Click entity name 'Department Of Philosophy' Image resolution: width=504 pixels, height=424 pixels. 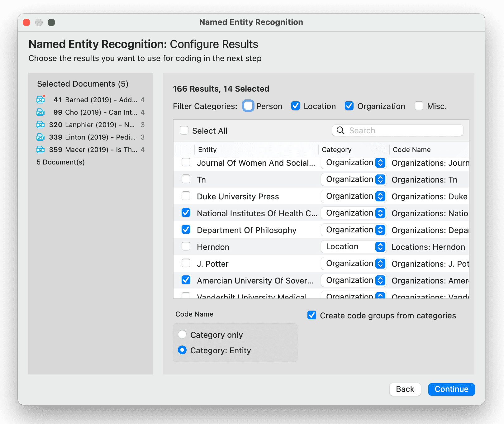coord(246,230)
